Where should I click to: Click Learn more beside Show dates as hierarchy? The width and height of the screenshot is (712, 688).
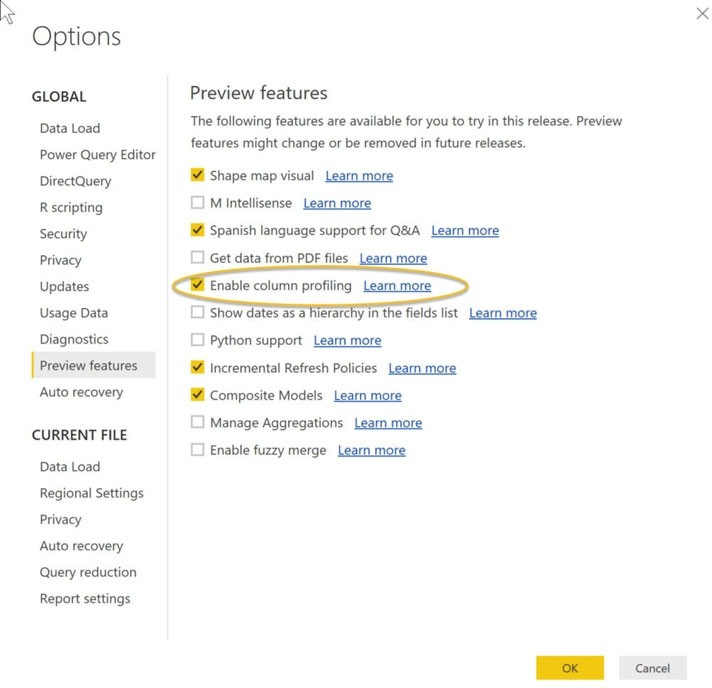[502, 313]
